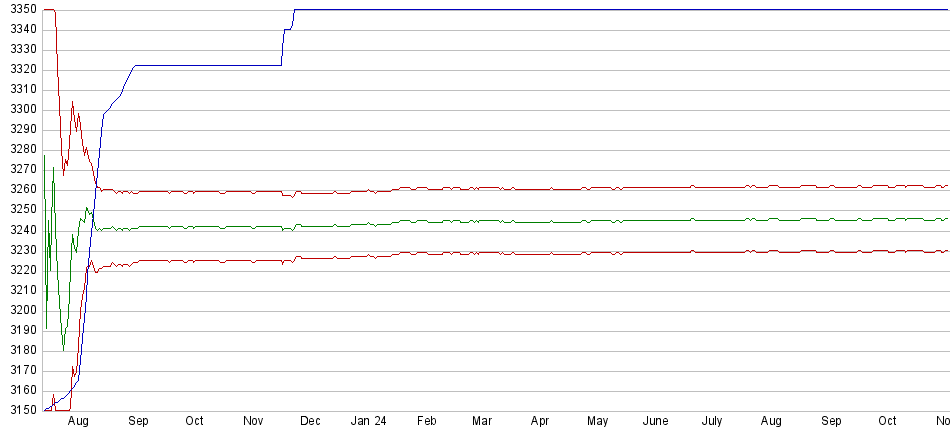This screenshot has width=950, height=435.
Task: Select the May label on the time axis
Action: point(598,422)
